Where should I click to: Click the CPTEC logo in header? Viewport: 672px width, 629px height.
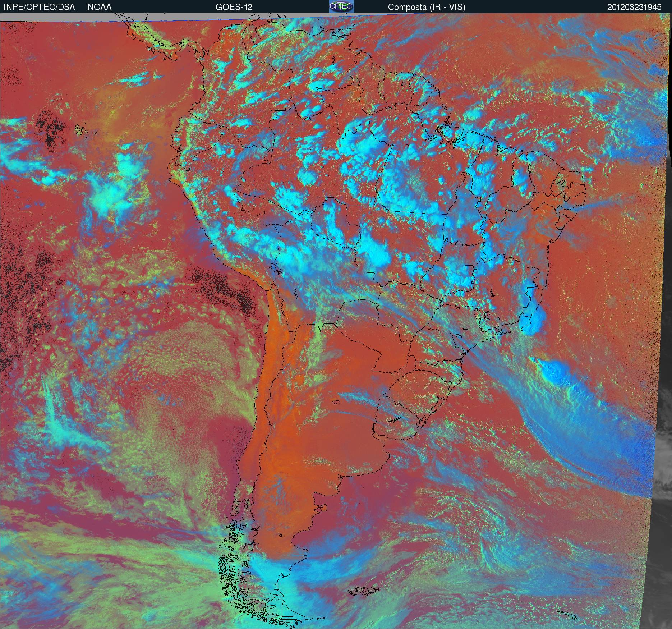(341, 6)
